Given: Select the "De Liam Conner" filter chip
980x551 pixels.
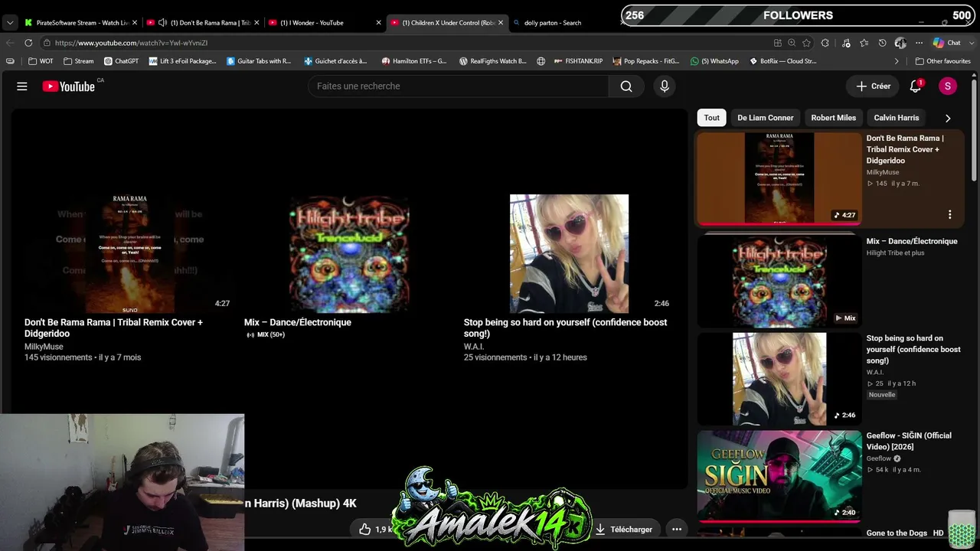Looking at the screenshot, I should click(x=765, y=118).
